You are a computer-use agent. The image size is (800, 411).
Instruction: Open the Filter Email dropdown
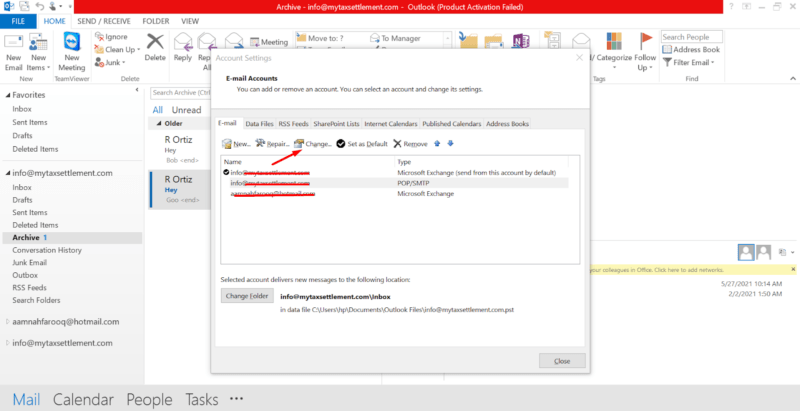click(688, 62)
